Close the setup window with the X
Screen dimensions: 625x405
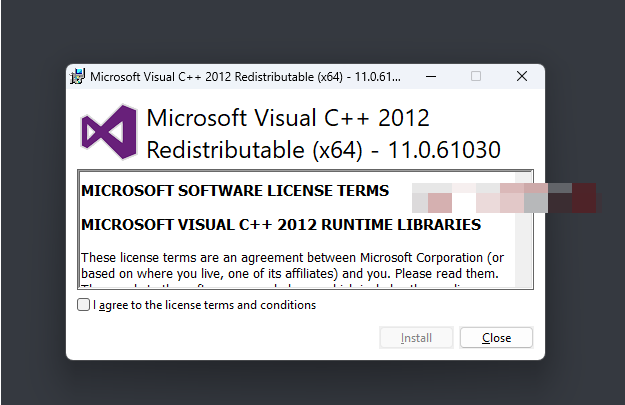[522, 76]
